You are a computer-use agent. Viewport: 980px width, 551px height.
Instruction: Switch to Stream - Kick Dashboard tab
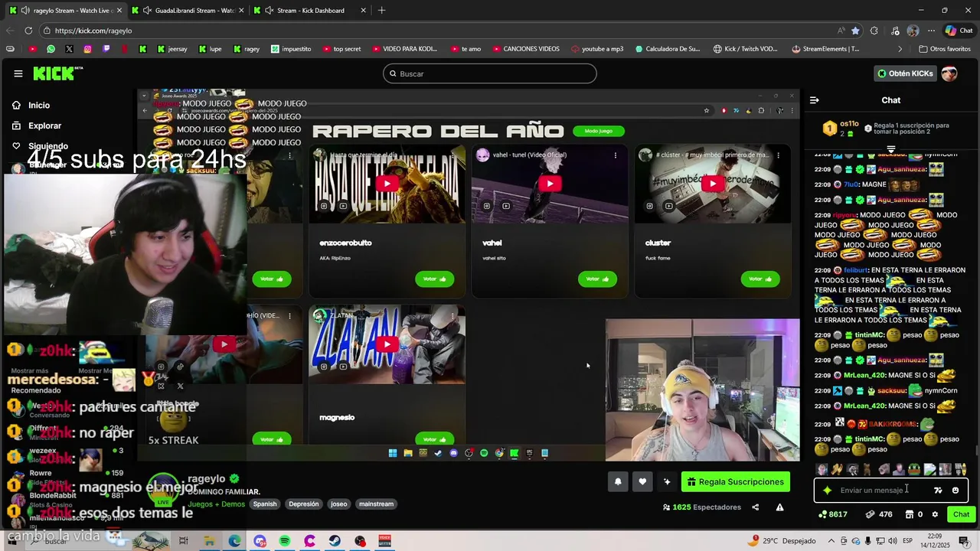tap(310, 11)
